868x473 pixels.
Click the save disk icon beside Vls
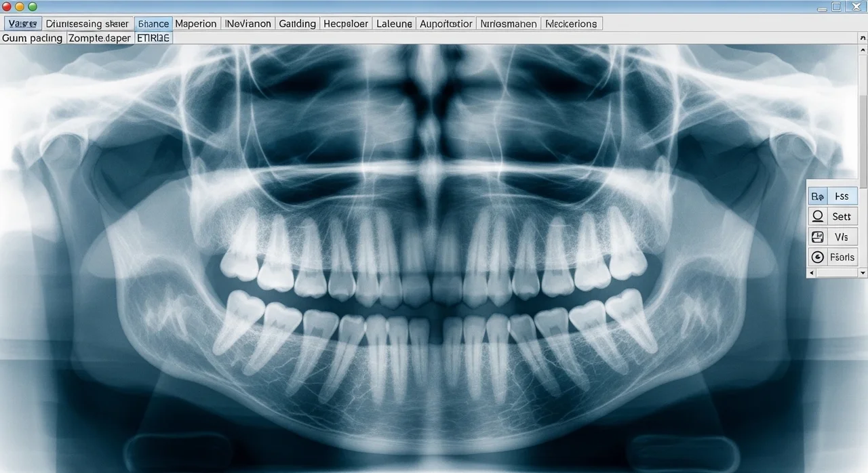[x=818, y=237]
